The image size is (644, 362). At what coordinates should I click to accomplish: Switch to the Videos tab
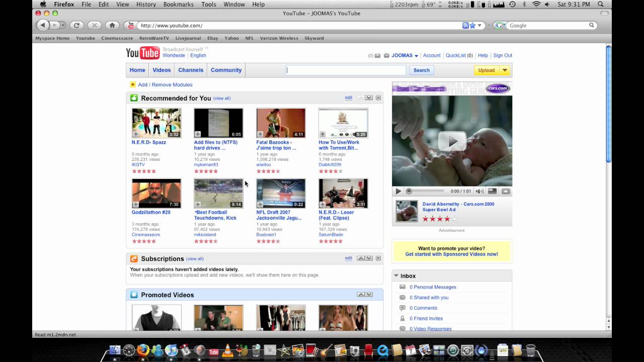pos(162,70)
